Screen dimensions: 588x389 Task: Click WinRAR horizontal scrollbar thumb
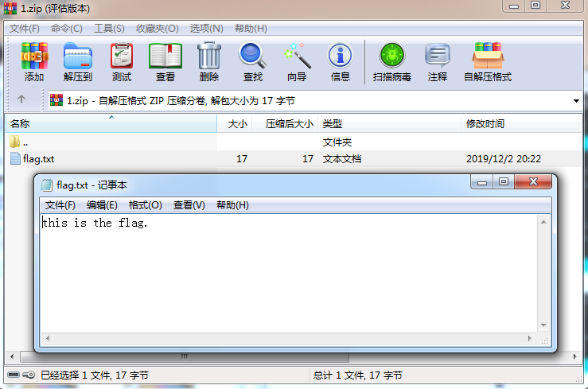185,356
